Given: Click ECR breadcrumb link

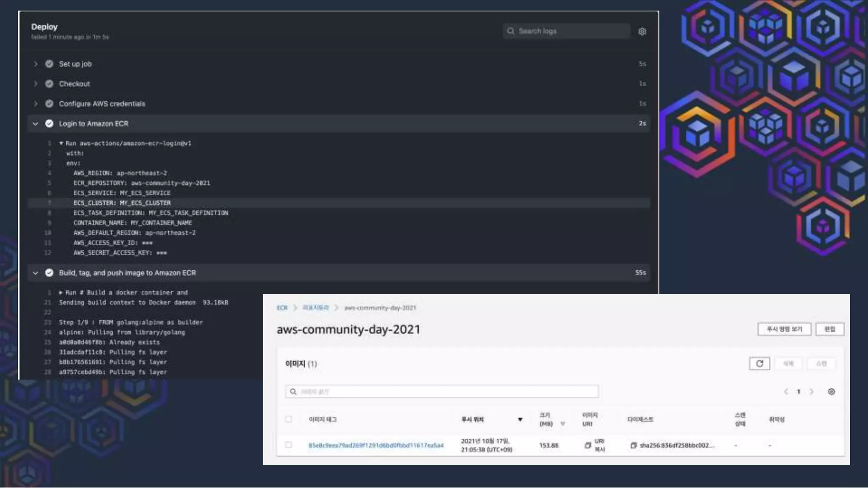Looking at the screenshot, I should click(282, 308).
